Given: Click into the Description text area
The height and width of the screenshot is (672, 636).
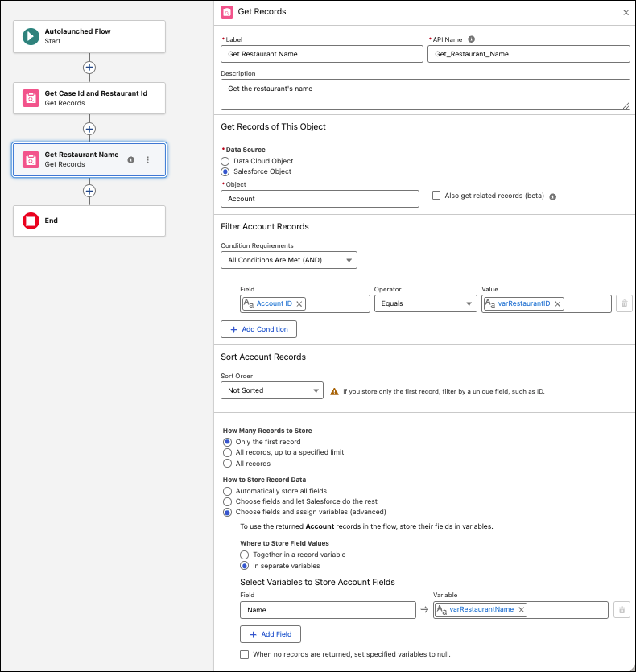Looking at the screenshot, I should tap(424, 94).
